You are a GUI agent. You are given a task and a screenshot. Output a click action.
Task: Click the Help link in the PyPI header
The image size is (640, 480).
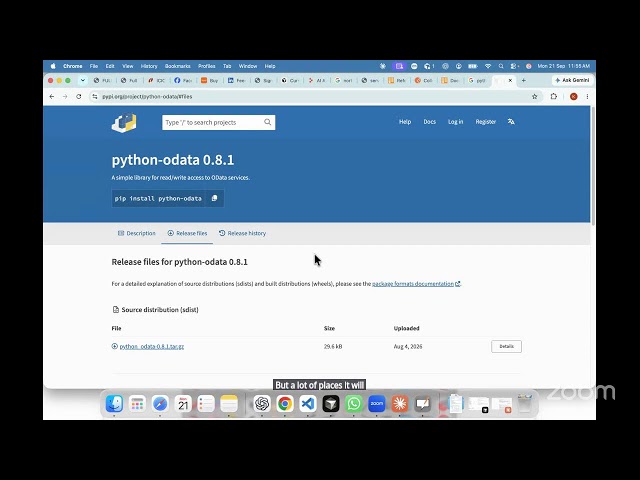(x=405, y=122)
